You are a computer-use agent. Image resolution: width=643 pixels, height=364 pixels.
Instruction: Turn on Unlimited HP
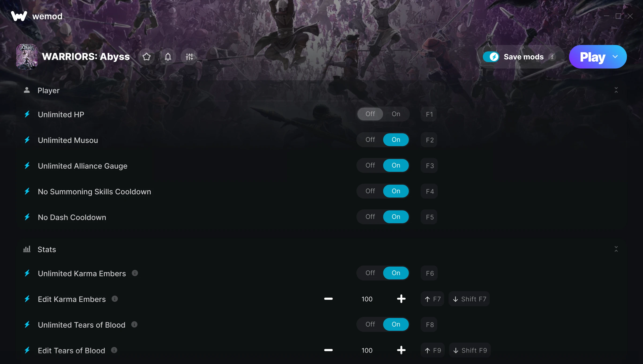click(396, 114)
